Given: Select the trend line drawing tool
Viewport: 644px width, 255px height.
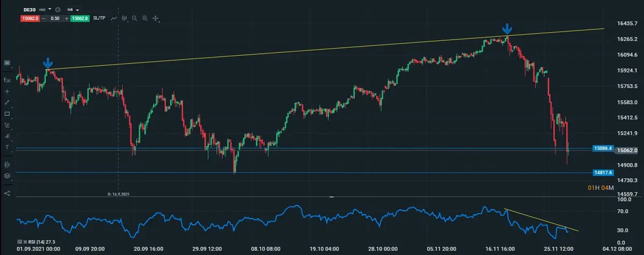Looking at the screenshot, I should 8,102.
